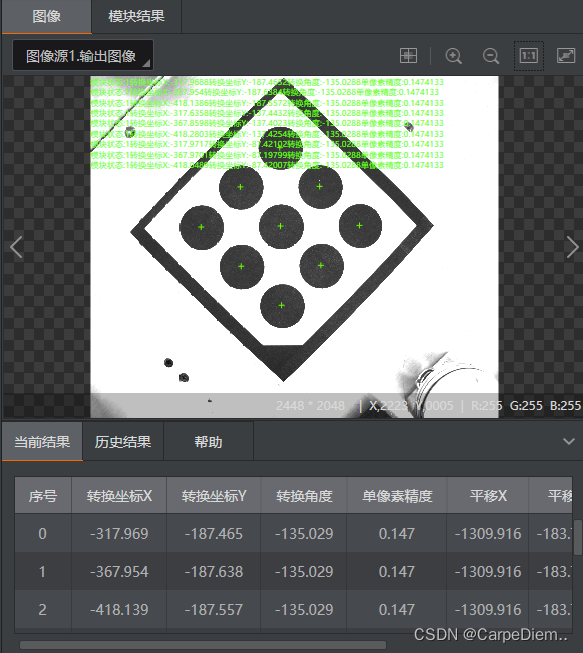Select row 2 index cell

pyautogui.click(x=42, y=609)
